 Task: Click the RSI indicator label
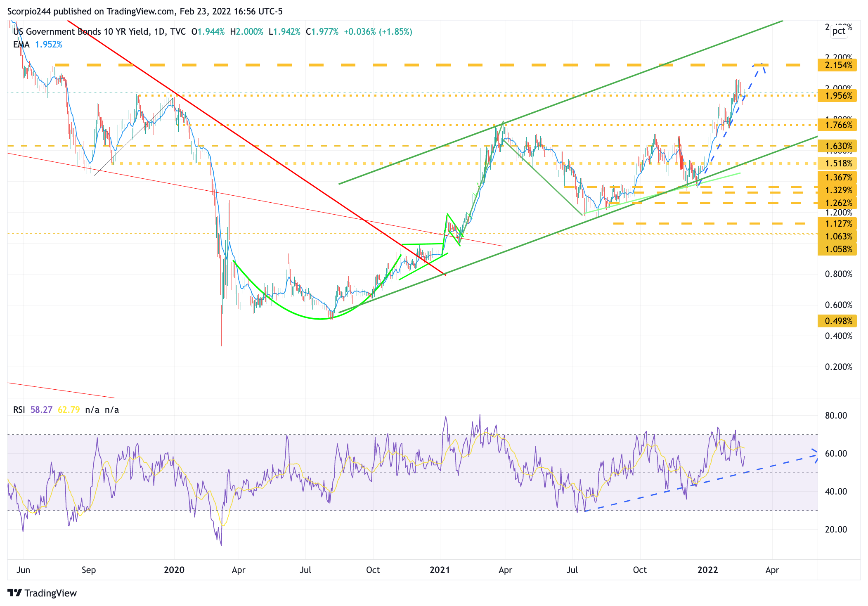(x=19, y=410)
